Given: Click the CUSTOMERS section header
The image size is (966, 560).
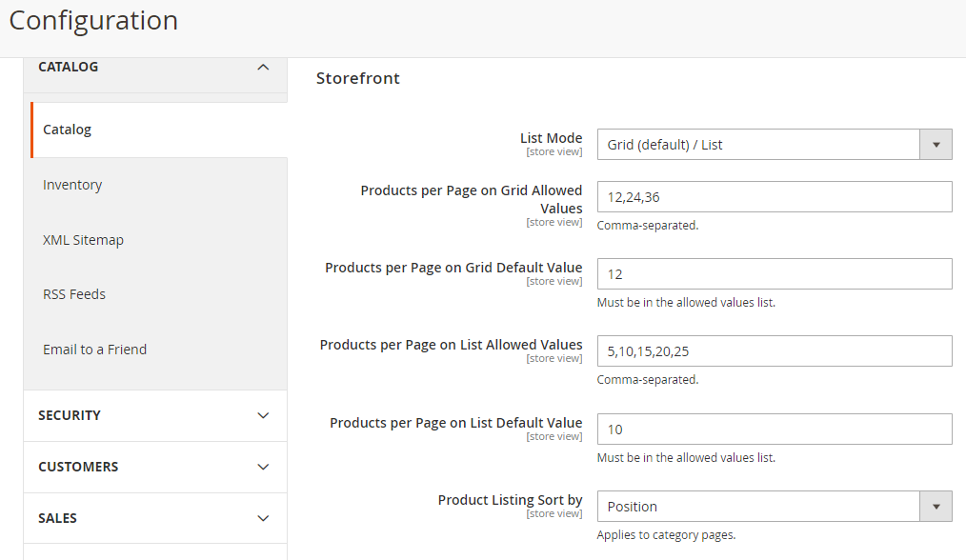Looking at the screenshot, I should (x=78, y=468).
